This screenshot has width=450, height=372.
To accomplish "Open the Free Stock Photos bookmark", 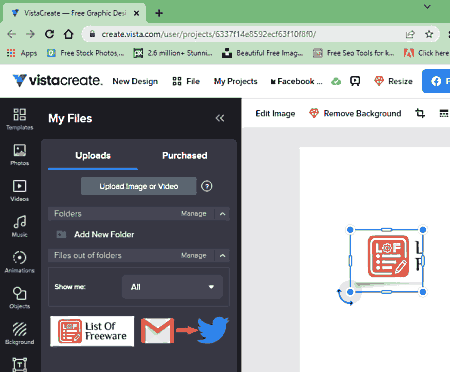I will coord(86,53).
